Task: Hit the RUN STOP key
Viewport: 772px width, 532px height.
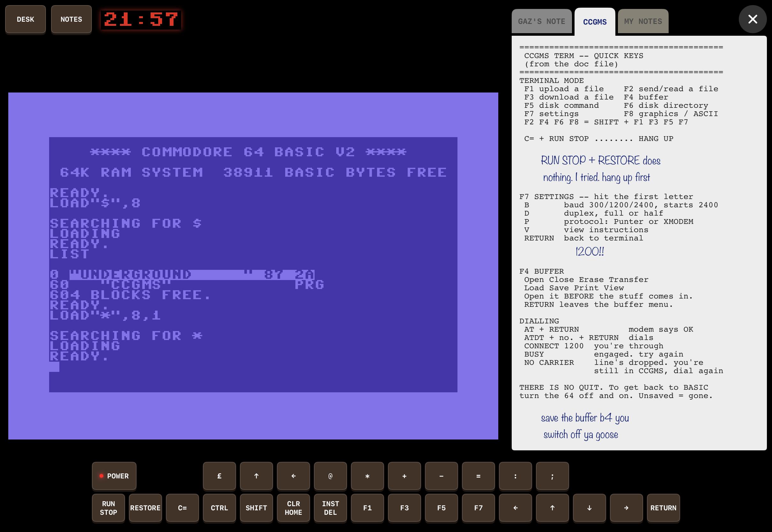Action: [x=108, y=508]
